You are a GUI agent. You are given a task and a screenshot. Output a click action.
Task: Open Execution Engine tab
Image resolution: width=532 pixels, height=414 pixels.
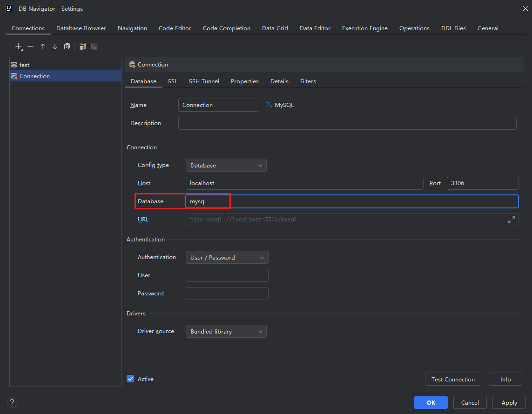point(365,28)
